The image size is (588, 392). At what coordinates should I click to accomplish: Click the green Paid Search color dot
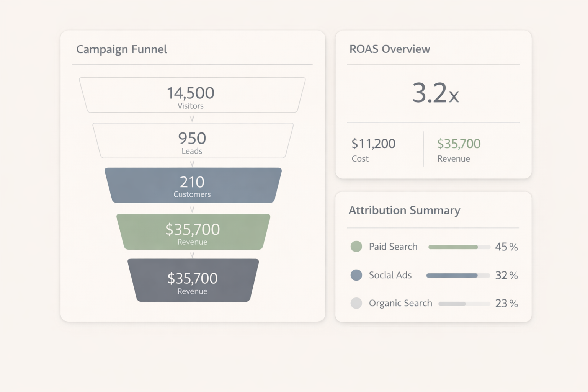coord(356,247)
